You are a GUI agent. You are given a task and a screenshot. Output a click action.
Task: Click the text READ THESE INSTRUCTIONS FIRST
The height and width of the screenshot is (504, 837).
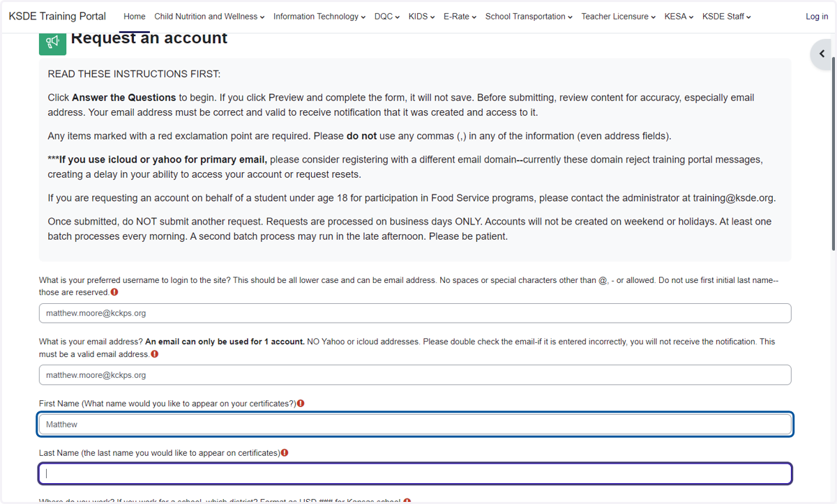click(134, 74)
